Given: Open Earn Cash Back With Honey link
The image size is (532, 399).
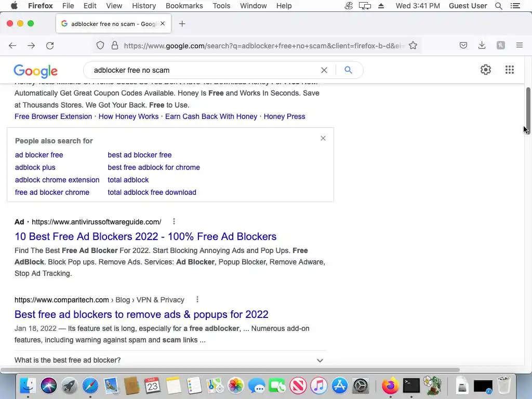Looking at the screenshot, I should pyautogui.click(x=211, y=116).
